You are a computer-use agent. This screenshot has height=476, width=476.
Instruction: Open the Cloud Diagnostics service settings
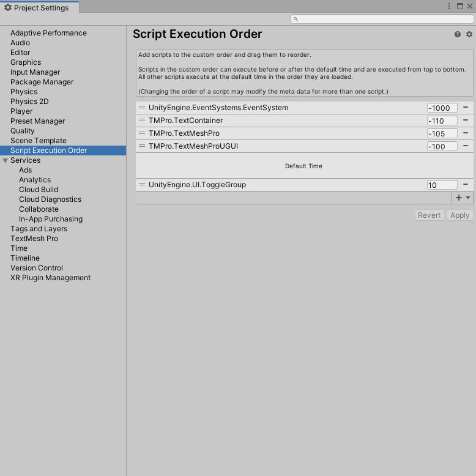click(50, 199)
